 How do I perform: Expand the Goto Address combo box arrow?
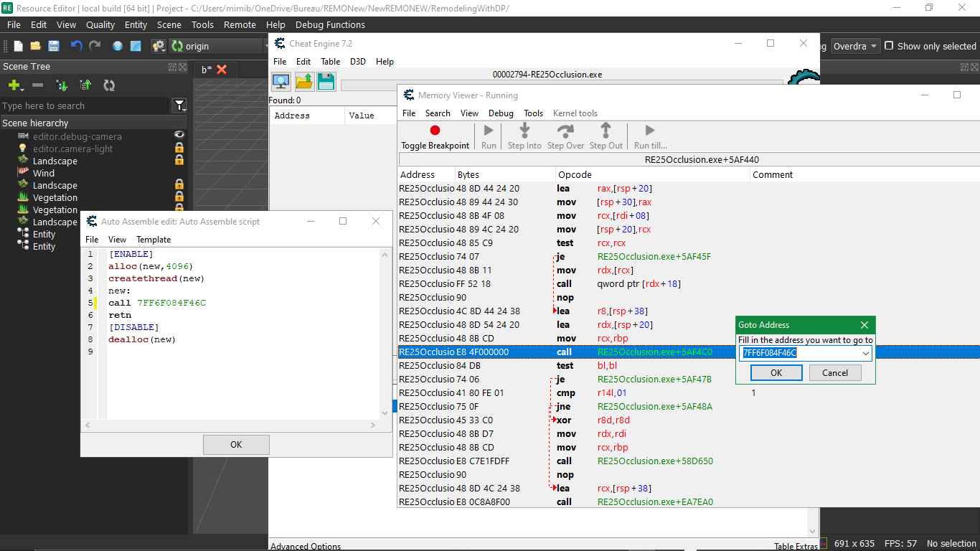point(866,353)
